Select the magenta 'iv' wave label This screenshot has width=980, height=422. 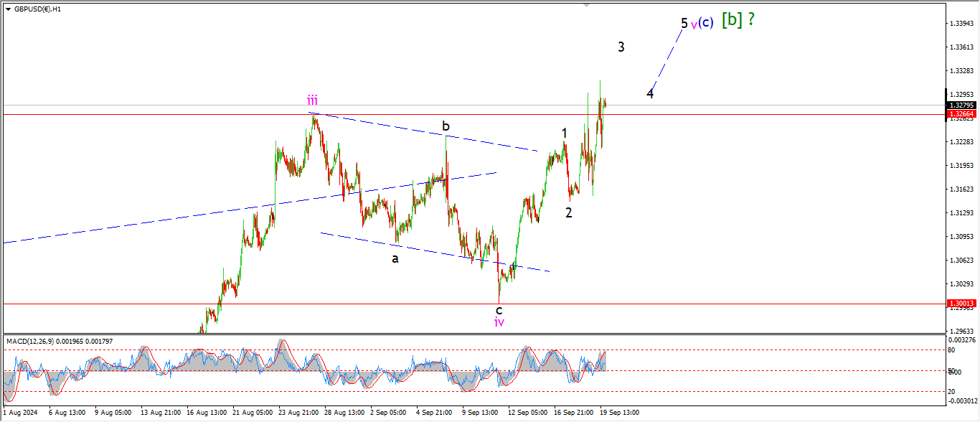(x=499, y=322)
